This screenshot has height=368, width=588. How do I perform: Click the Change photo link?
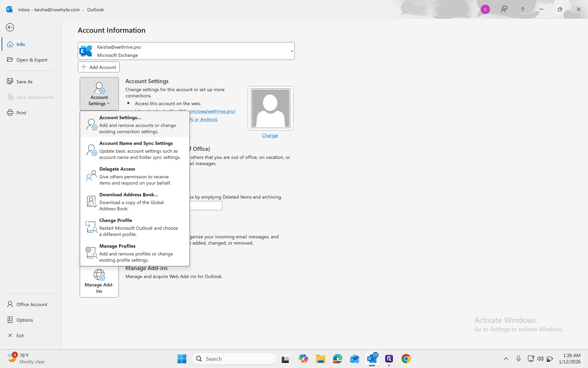click(270, 135)
